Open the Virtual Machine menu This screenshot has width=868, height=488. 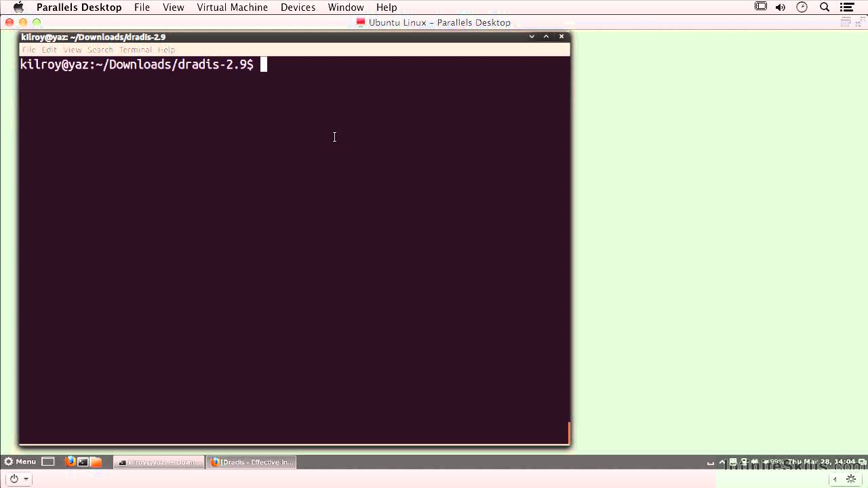[x=232, y=7]
